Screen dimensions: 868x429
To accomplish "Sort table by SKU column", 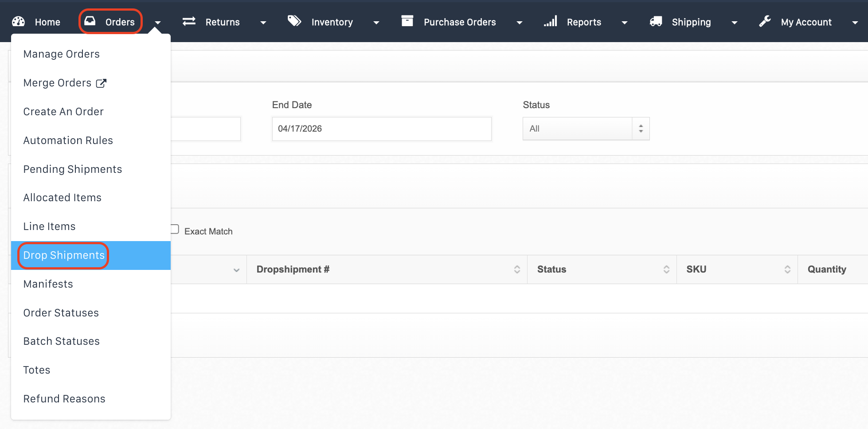I will coord(696,269).
